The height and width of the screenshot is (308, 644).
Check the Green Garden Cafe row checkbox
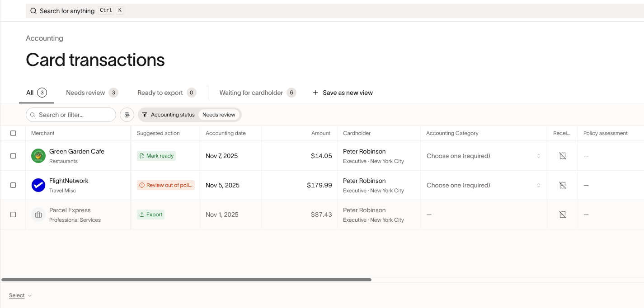point(13,156)
